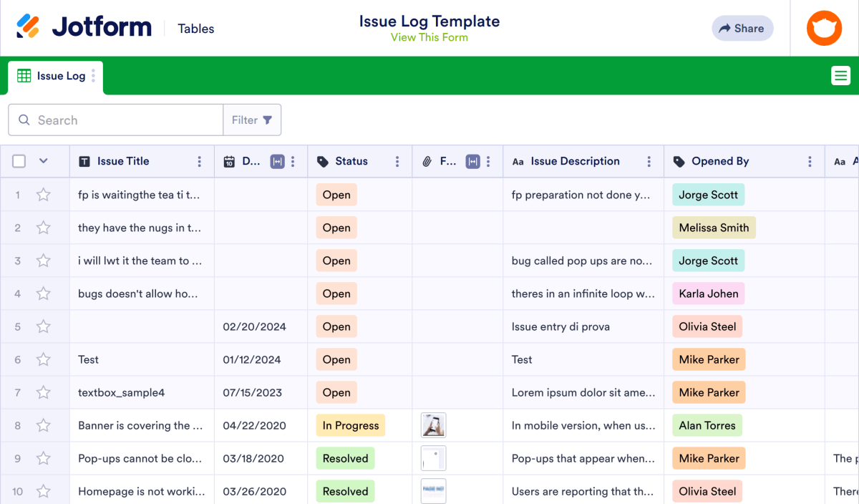The height and width of the screenshot is (504, 859).
Task: Open the list menu icon on the green bar
Action: click(x=840, y=75)
